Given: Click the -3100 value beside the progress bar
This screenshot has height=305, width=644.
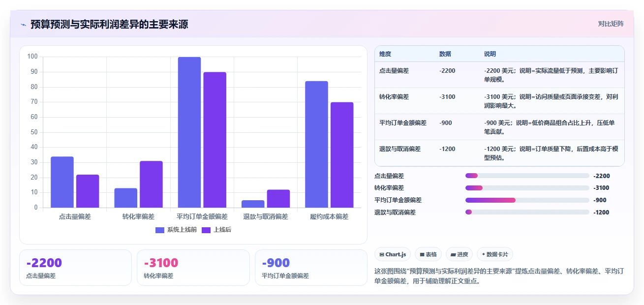Looking at the screenshot, I should click(602, 188).
